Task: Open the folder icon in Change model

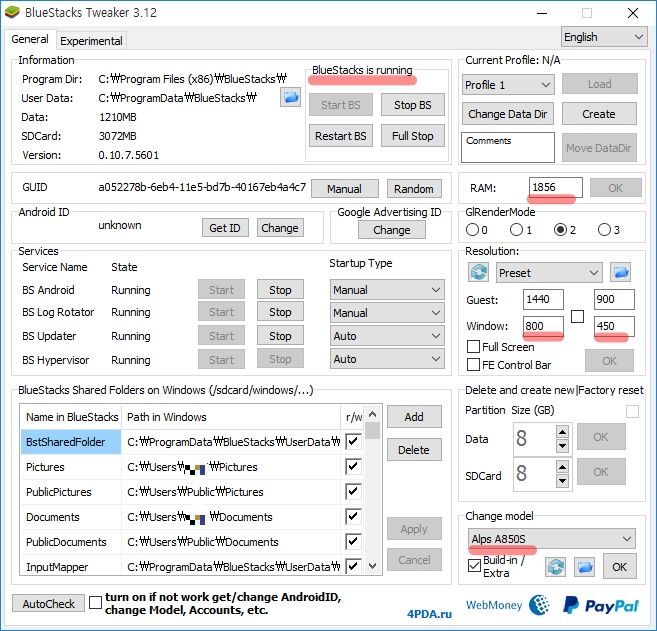Action: (585, 567)
